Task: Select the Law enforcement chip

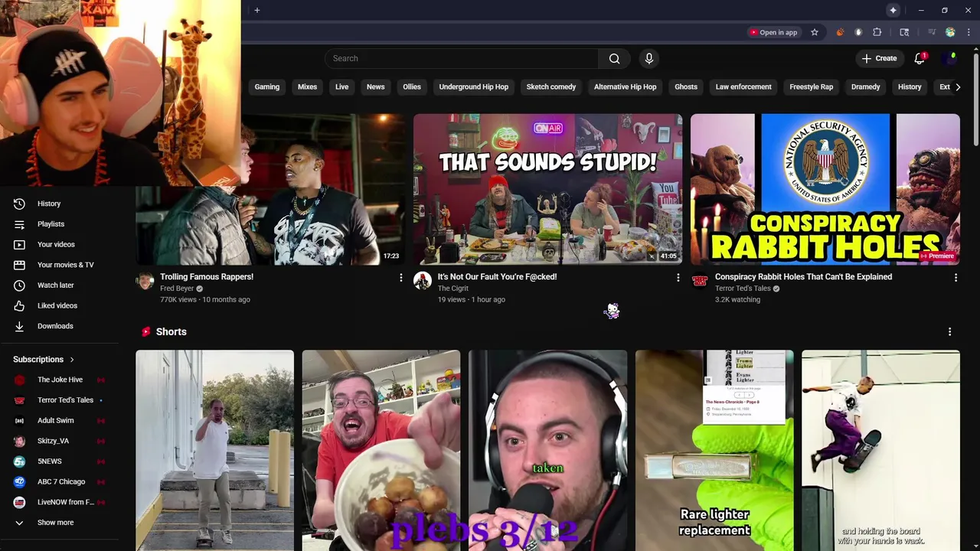Action: [x=743, y=86]
